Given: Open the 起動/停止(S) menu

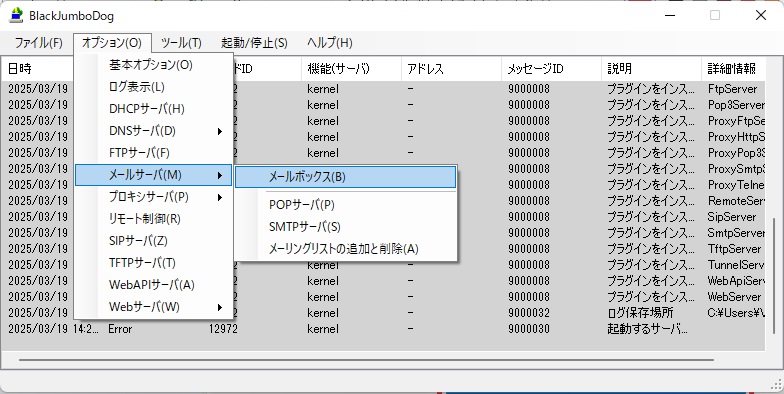Looking at the screenshot, I should click(x=254, y=43).
